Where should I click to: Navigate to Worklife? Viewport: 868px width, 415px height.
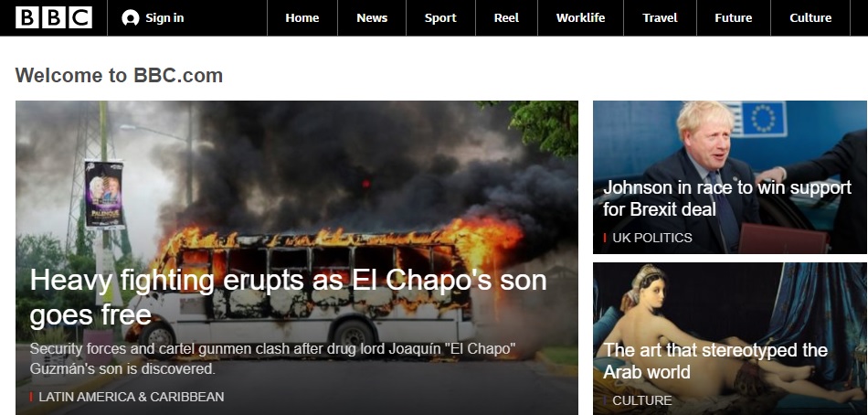click(x=581, y=17)
